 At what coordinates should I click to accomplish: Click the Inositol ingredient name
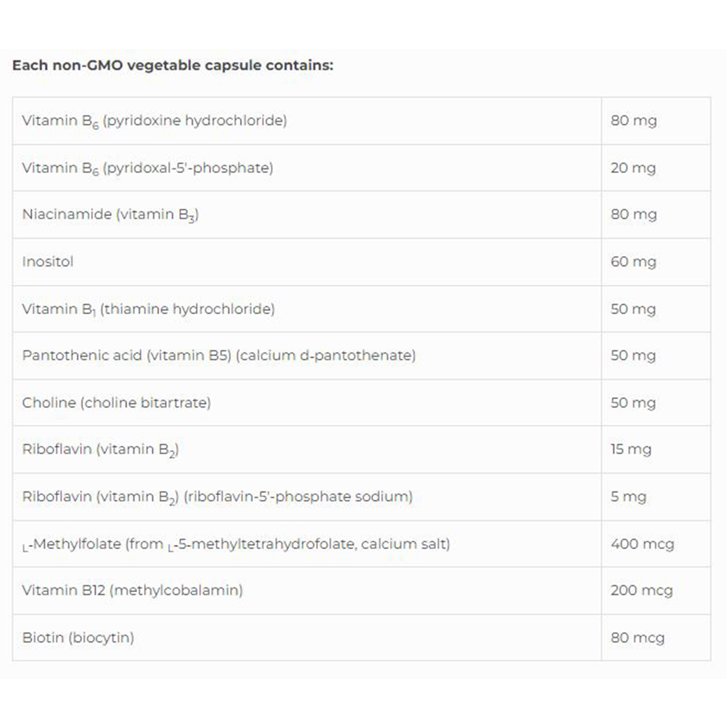47,262
